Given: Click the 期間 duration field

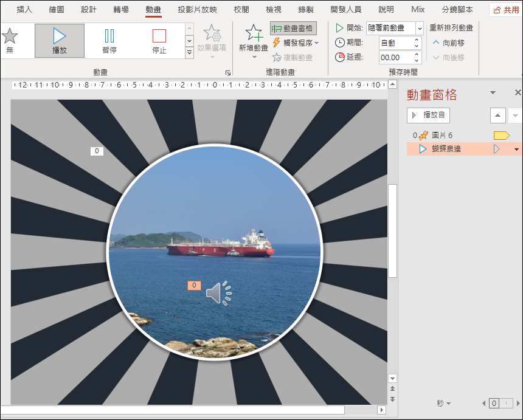Looking at the screenshot, I should (397, 43).
